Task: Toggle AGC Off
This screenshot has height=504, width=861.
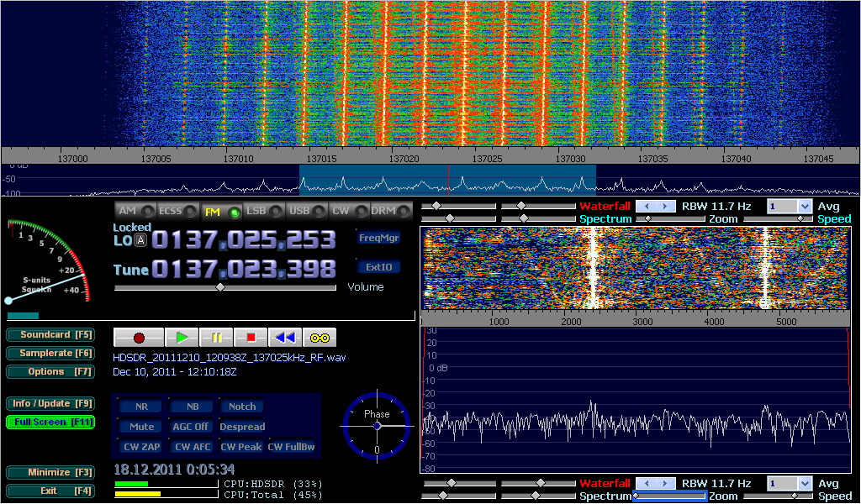Action: click(190, 427)
